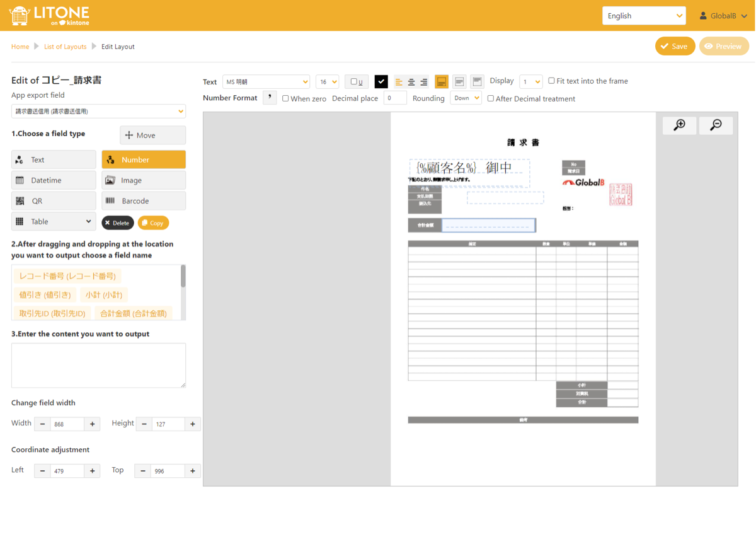Click the Decimal place input
This screenshot has height=539, width=756.
click(395, 98)
